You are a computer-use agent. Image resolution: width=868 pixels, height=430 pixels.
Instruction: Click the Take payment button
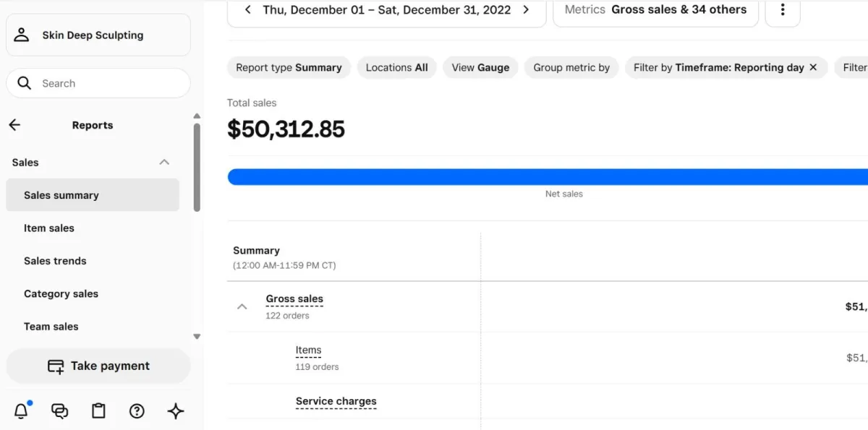click(x=98, y=366)
